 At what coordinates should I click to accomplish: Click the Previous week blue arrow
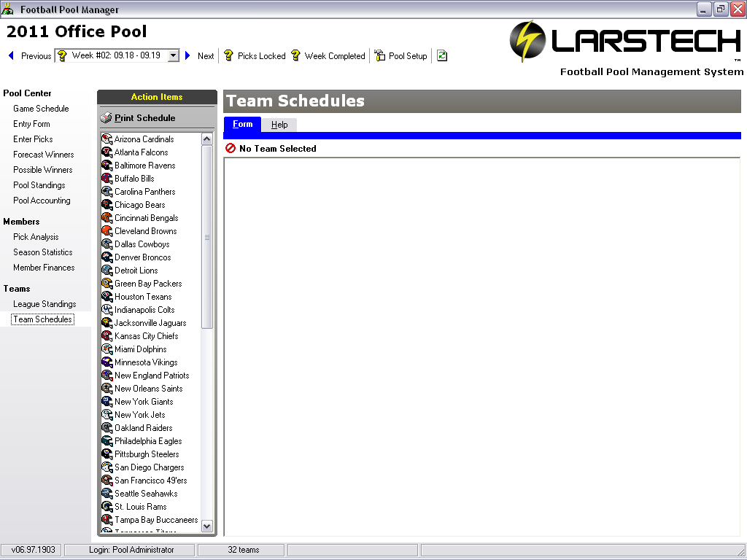pyautogui.click(x=12, y=56)
